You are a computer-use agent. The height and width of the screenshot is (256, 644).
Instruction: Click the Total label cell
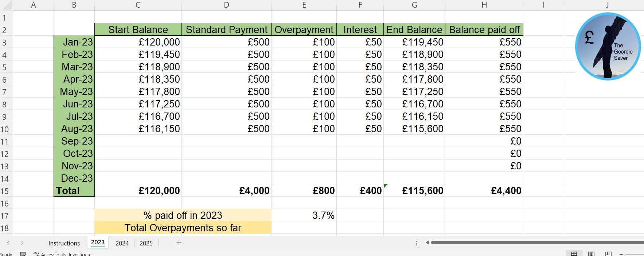74,190
